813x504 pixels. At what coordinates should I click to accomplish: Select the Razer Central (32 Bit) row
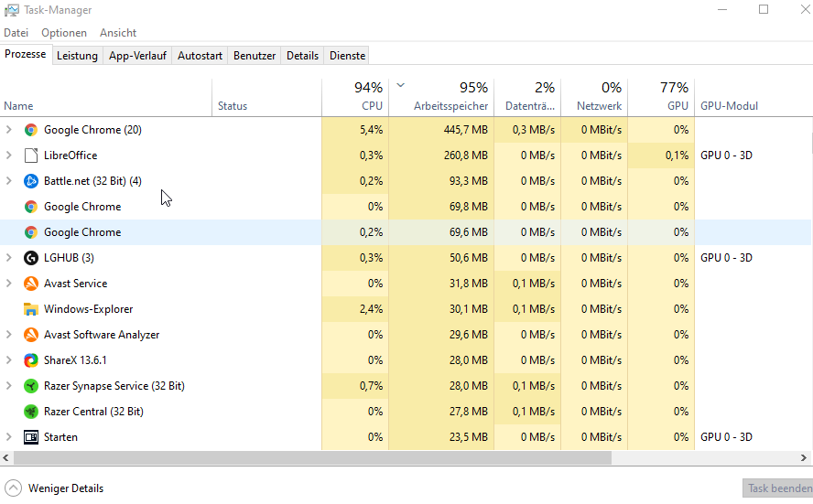click(x=406, y=412)
